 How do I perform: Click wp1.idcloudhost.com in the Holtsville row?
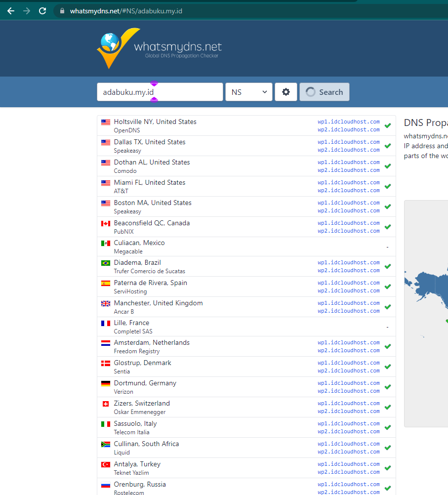[x=349, y=122]
